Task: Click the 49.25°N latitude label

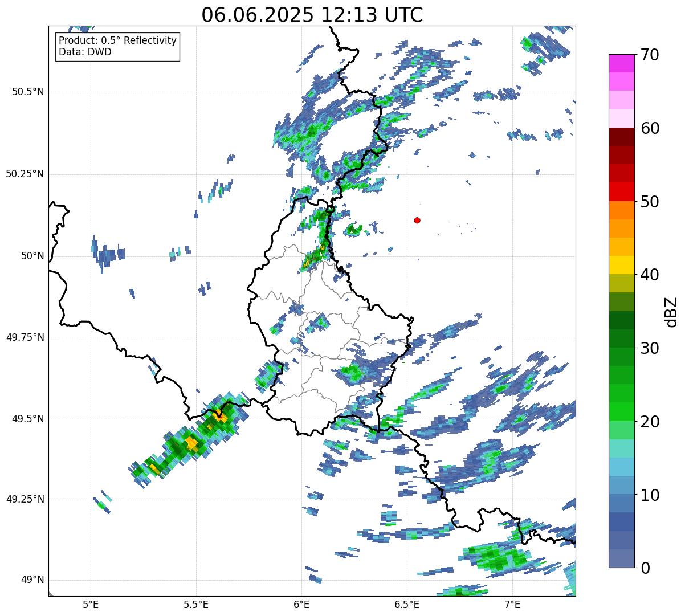Action: point(25,499)
